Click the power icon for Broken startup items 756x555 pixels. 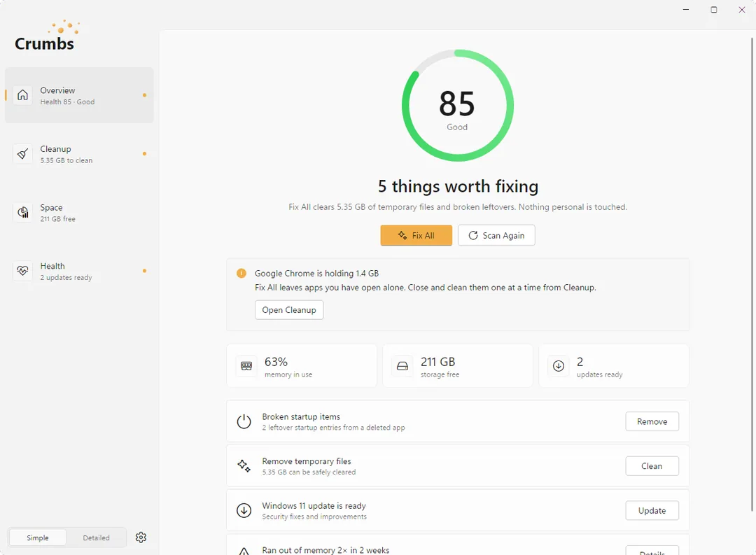click(x=244, y=421)
